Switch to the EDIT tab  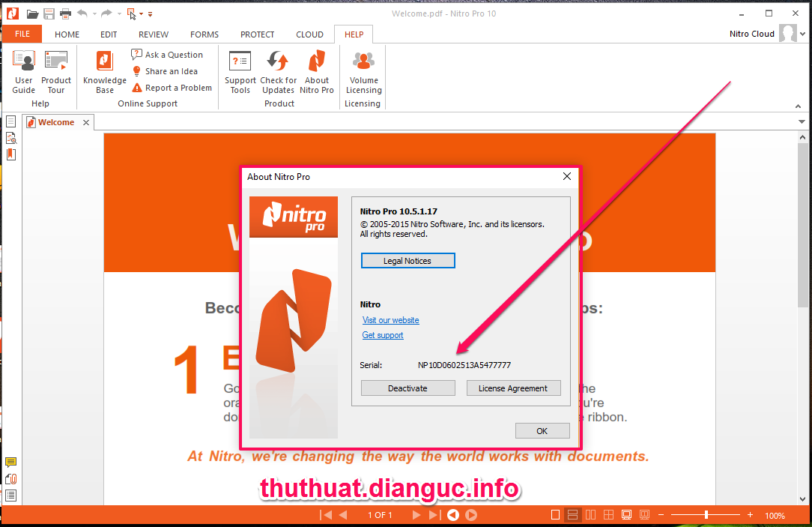[x=109, y=34]
